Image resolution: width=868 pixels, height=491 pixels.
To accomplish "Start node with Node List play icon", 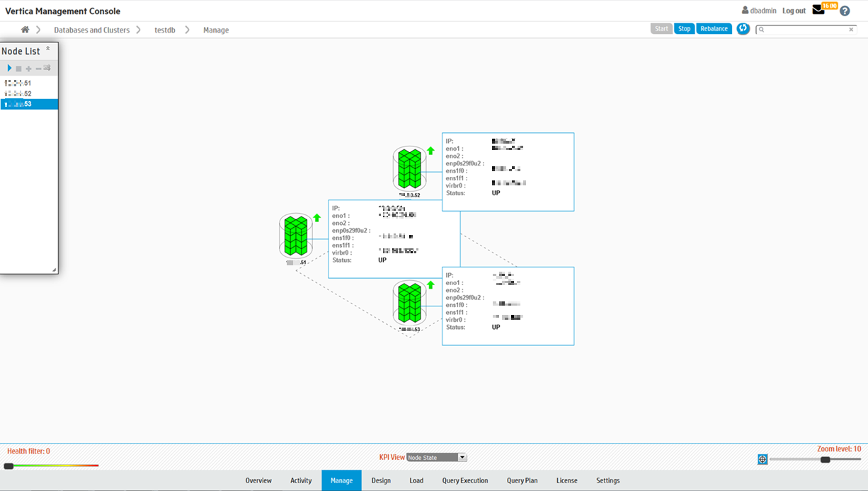I will [x=9, y=69].
